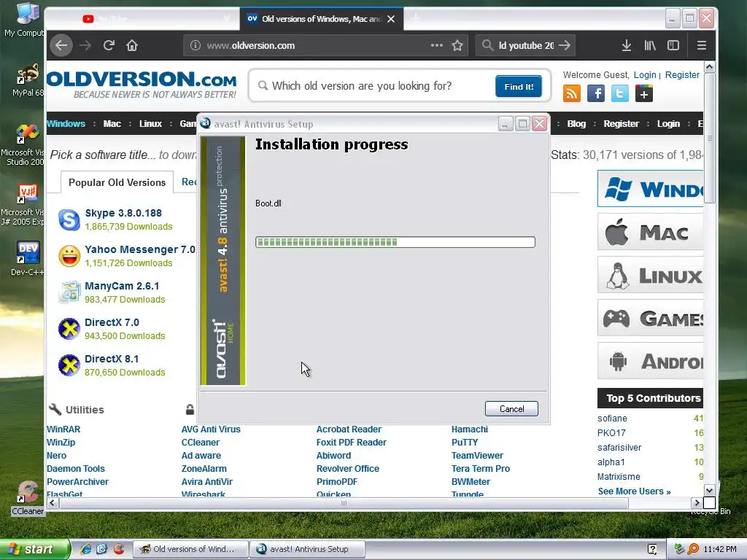Click the Windows Start button

35,549
